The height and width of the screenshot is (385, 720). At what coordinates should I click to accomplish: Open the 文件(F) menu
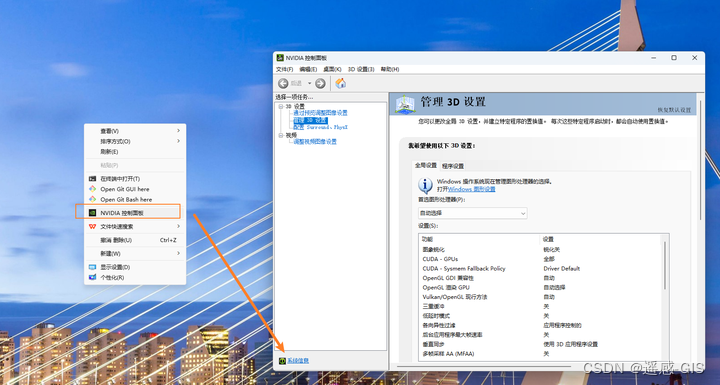pyautogui.click(x=284, y=69)
